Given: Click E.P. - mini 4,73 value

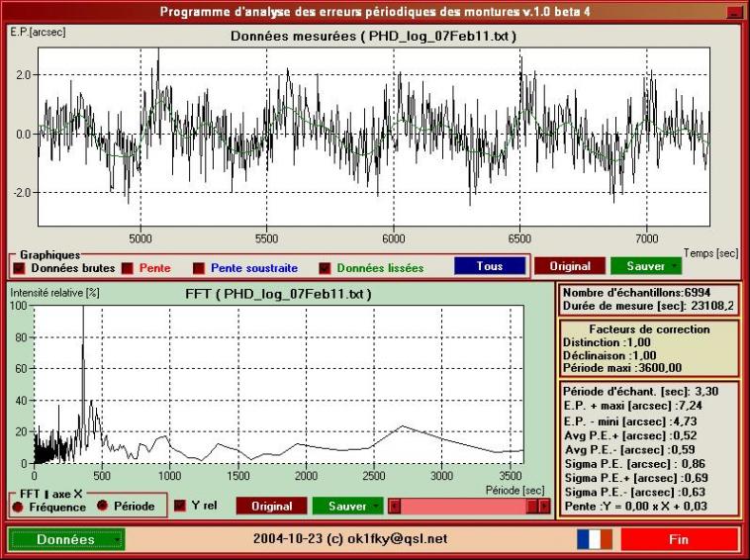Looking at the screenshot, I should coord(630,421).
